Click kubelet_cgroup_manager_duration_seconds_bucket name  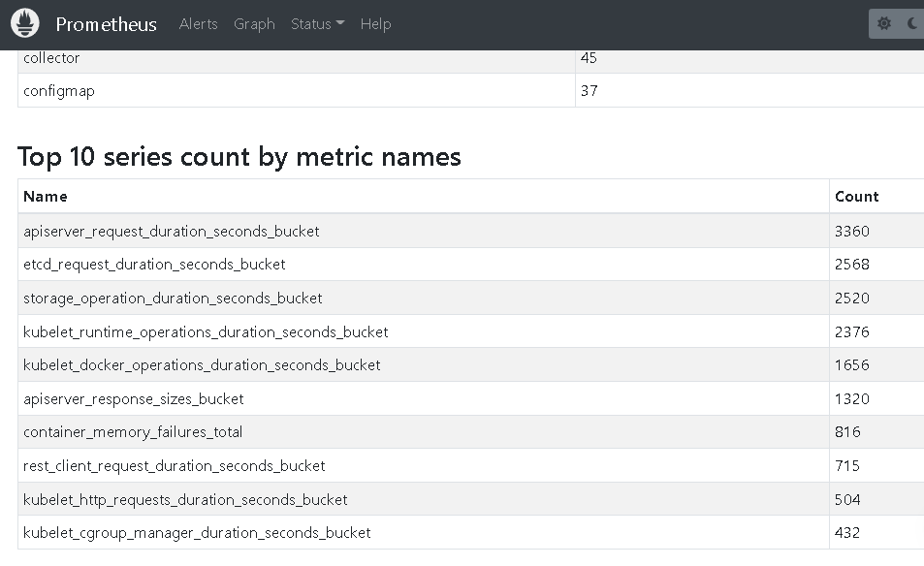(x=197, y=532)
